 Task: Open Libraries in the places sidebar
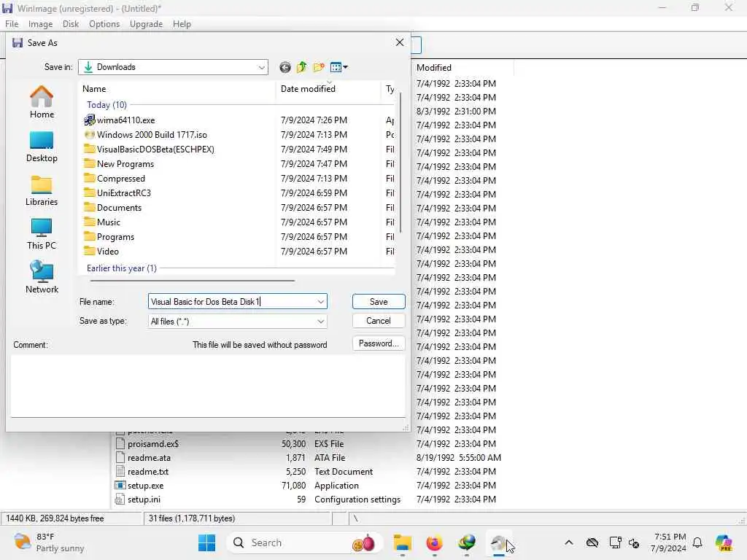pyautogui.click(x=42, y=190)
